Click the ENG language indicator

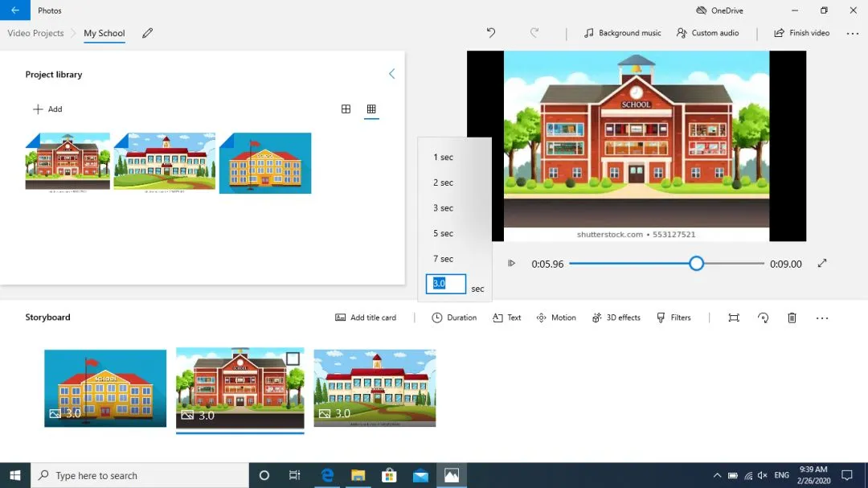pos(781,475)
